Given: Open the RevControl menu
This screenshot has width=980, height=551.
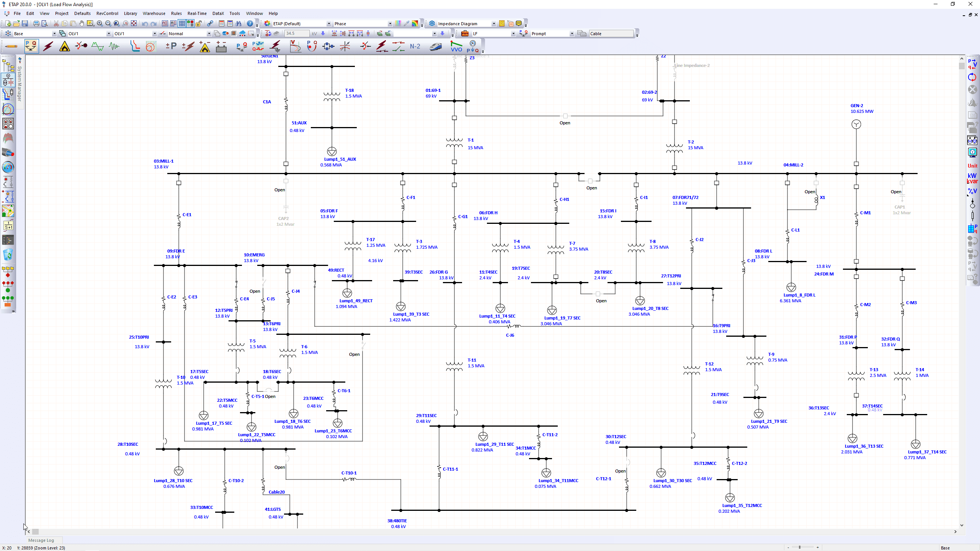Looking at the screenshot, I should coord(107,13).
